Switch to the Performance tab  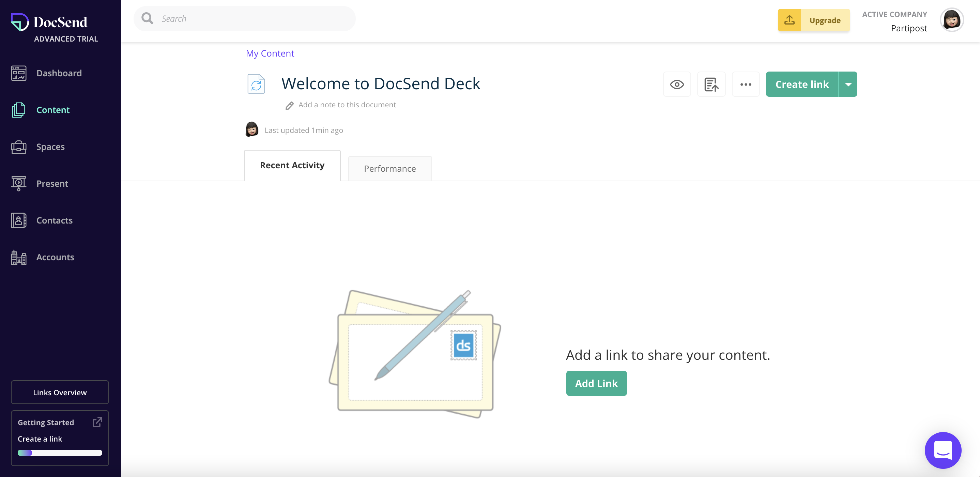coord(389,168)
